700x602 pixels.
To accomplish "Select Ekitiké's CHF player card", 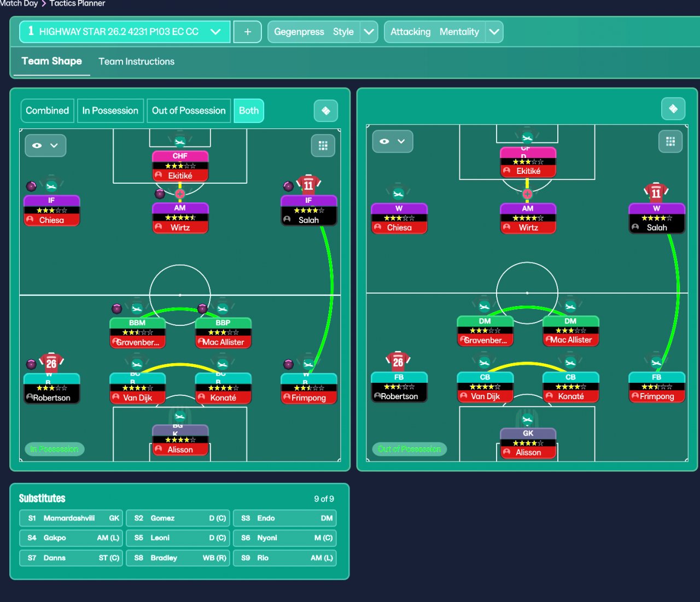I will pyautogui.click(x=180, y=166).
